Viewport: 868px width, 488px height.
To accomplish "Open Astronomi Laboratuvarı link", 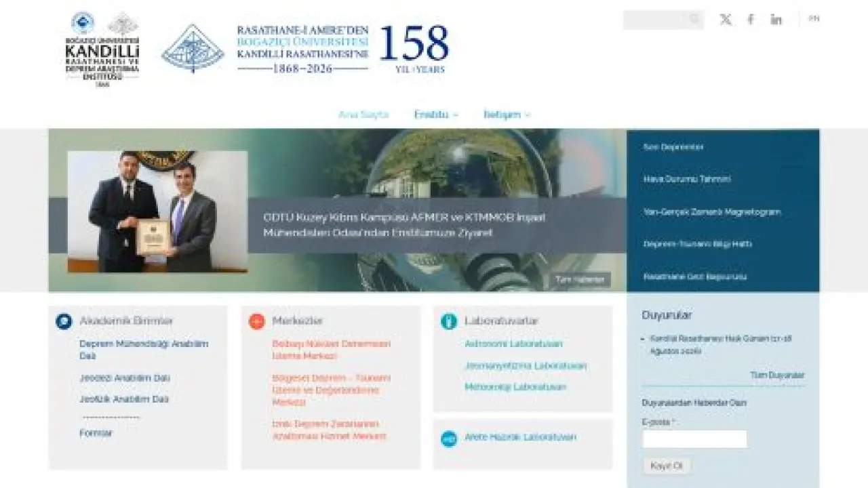I will click(513, 344).
